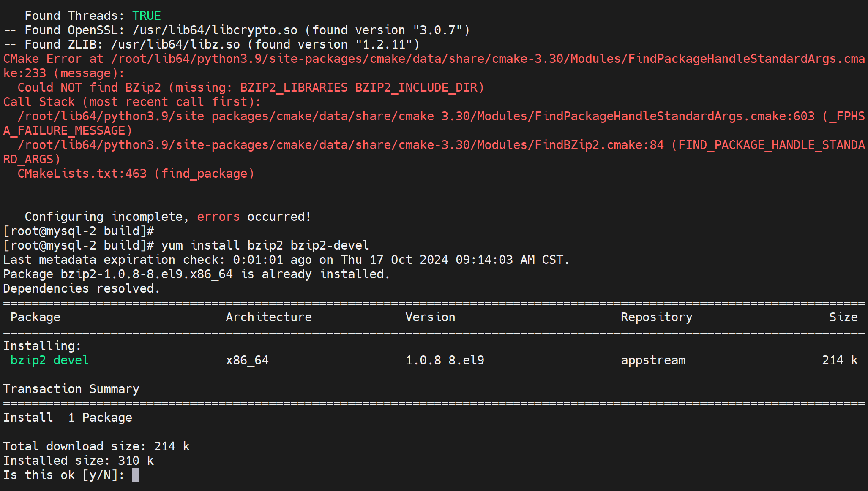Click the green bzip2-devel package name
Screen dimensions: 868x491
point(49,360)
